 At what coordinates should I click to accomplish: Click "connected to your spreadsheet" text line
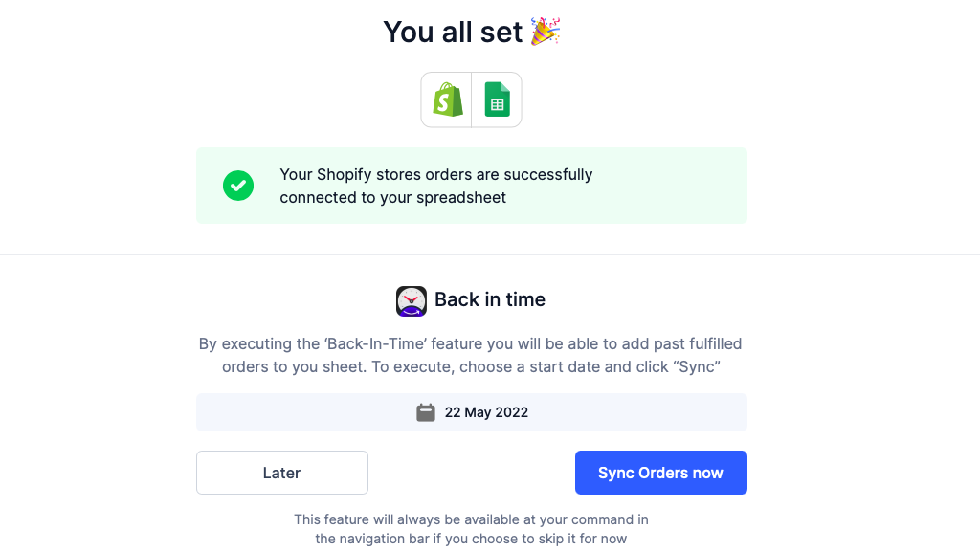coord(392,197)
